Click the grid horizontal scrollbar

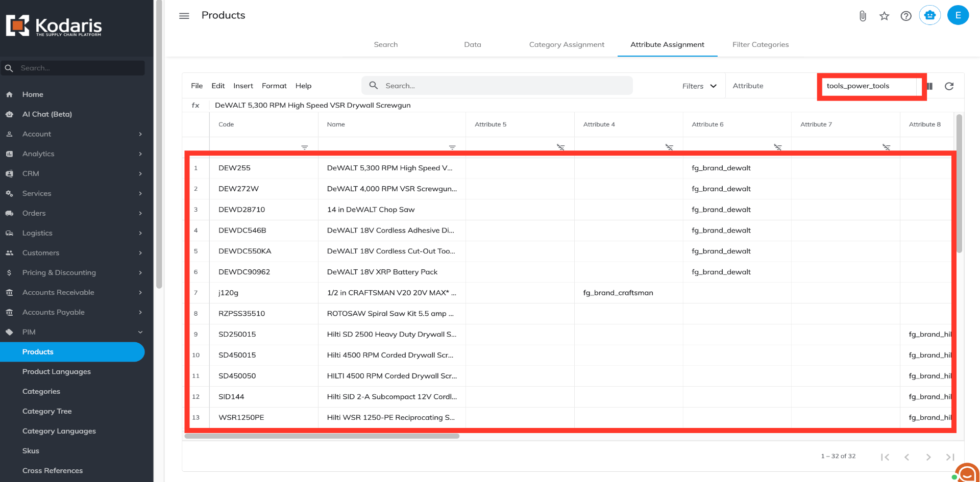click(x=322, y=436)
